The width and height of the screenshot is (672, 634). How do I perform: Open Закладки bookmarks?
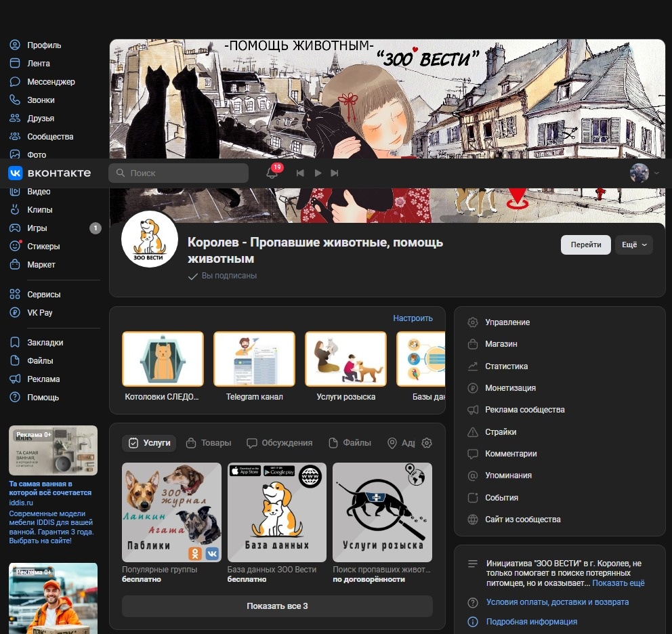(x=36, y=343)
